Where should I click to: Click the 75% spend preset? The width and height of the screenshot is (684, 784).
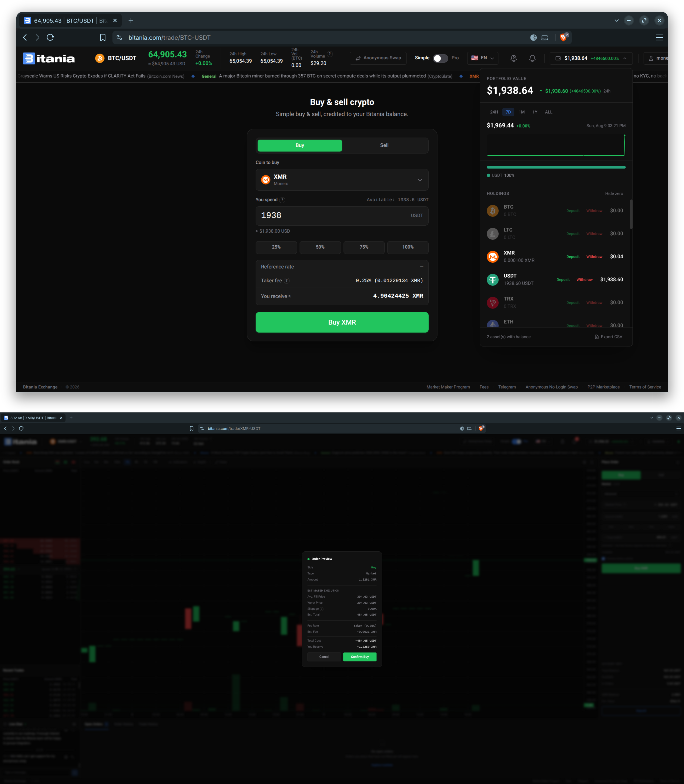(x=364, y=248)
